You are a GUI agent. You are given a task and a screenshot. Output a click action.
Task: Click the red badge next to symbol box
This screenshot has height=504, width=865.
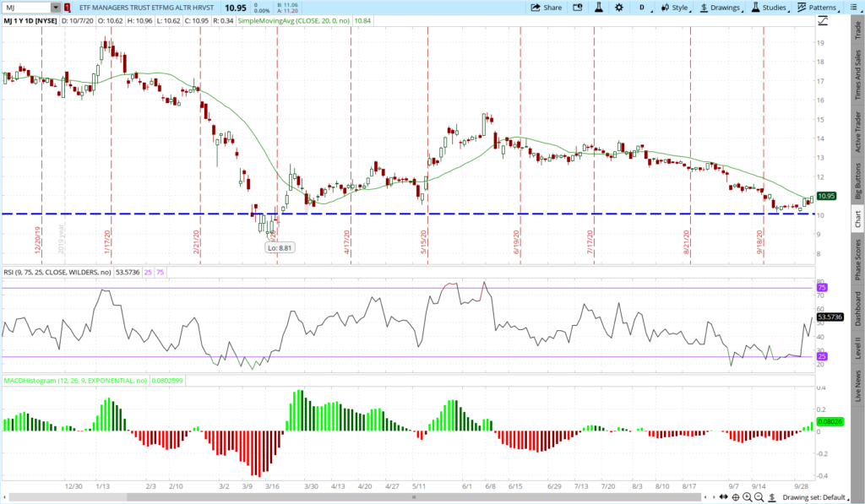68,8
